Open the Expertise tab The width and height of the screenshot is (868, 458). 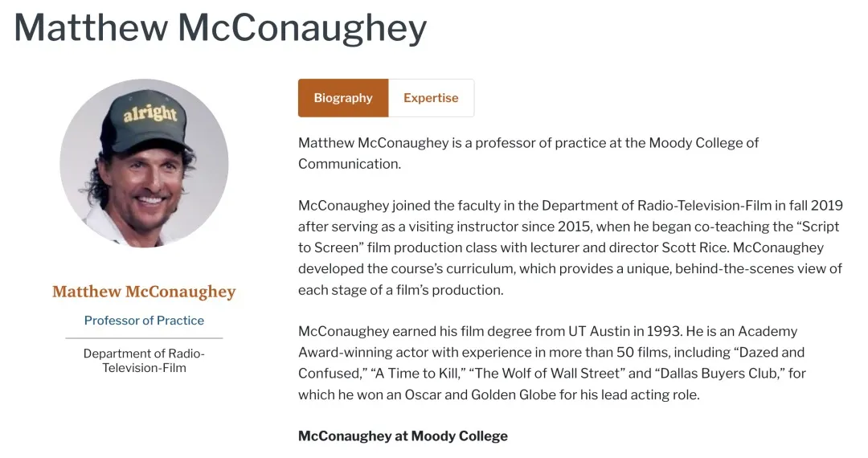431,98
